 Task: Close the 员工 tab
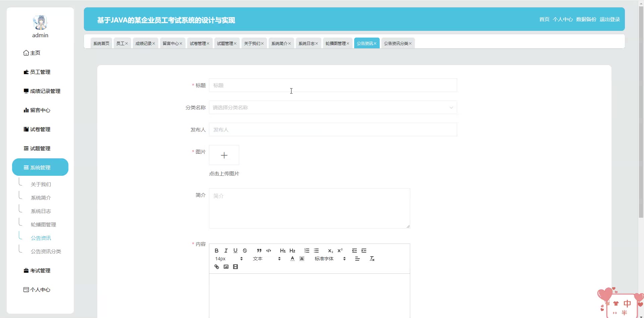tap(126, 44)
